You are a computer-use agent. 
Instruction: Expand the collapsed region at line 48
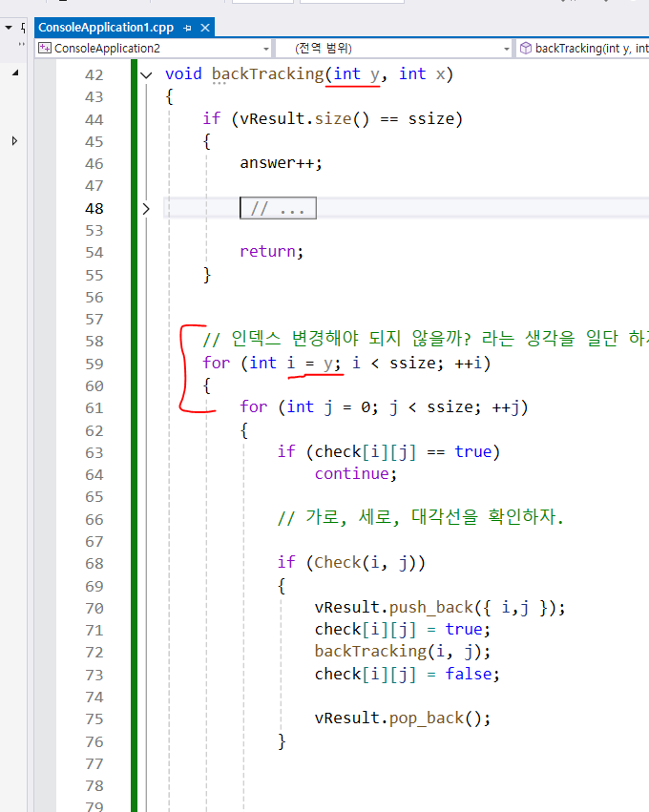click(146, 209)
